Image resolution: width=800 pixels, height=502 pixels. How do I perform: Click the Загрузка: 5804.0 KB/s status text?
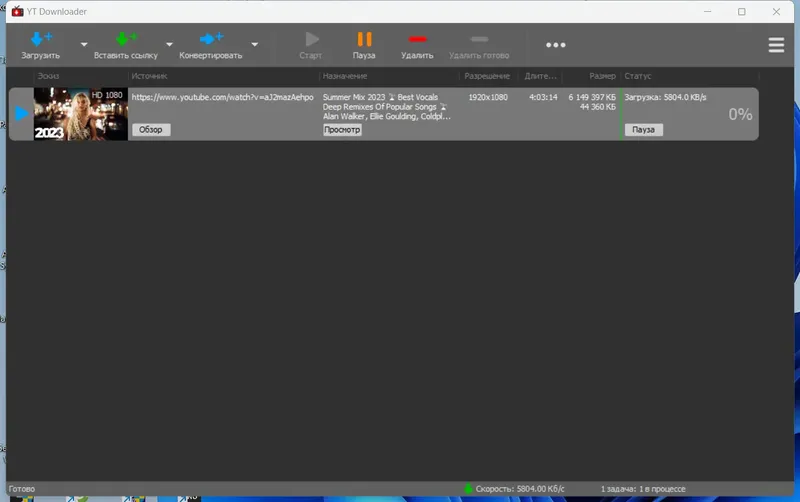pos(665,97)
